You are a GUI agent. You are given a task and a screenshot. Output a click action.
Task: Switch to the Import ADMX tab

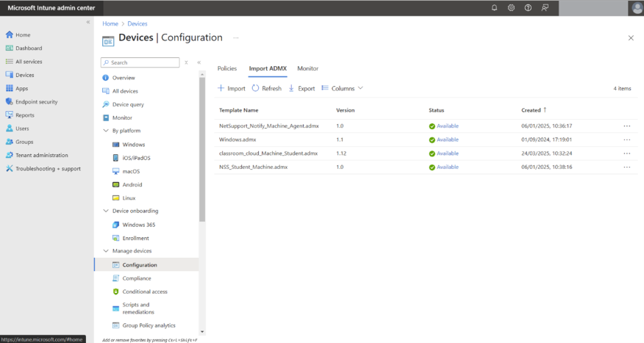coord(268,68)
